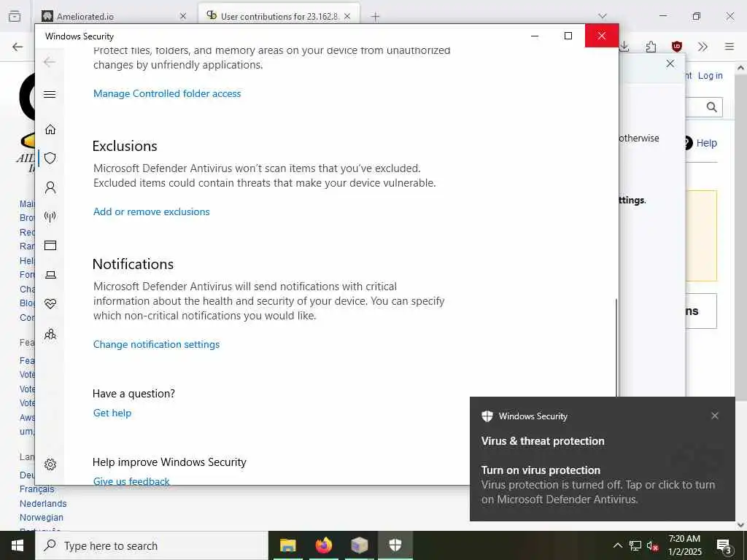Click Français language link

coord(36,489)
